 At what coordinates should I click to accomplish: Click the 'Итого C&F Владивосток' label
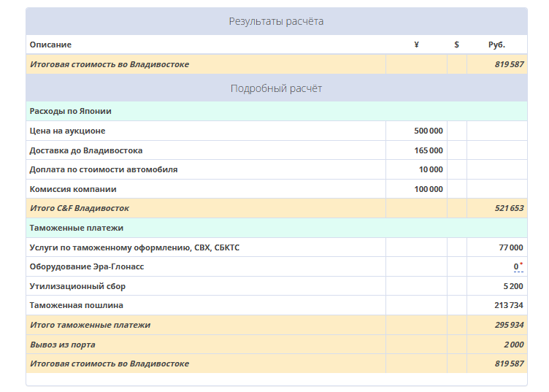(x=80, y=208)
